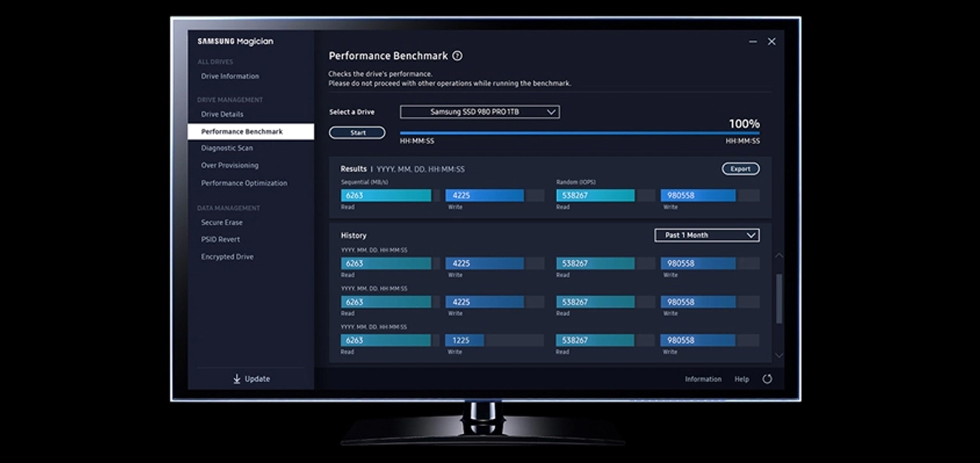Screen dimensions: 980x463
Task: Start the benchmark with the Start button
Action: pos(357,133)
